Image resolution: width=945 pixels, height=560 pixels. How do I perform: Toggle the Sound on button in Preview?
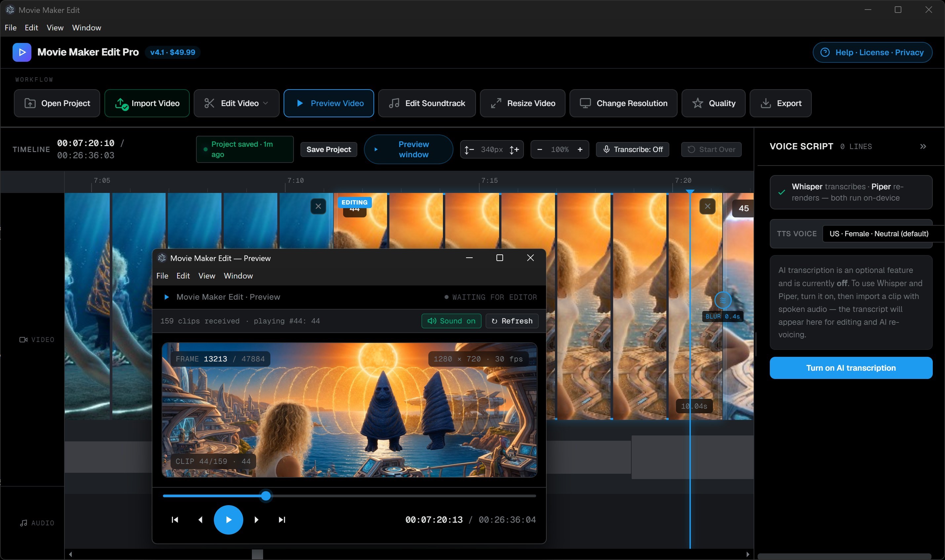tap(451, 321)
